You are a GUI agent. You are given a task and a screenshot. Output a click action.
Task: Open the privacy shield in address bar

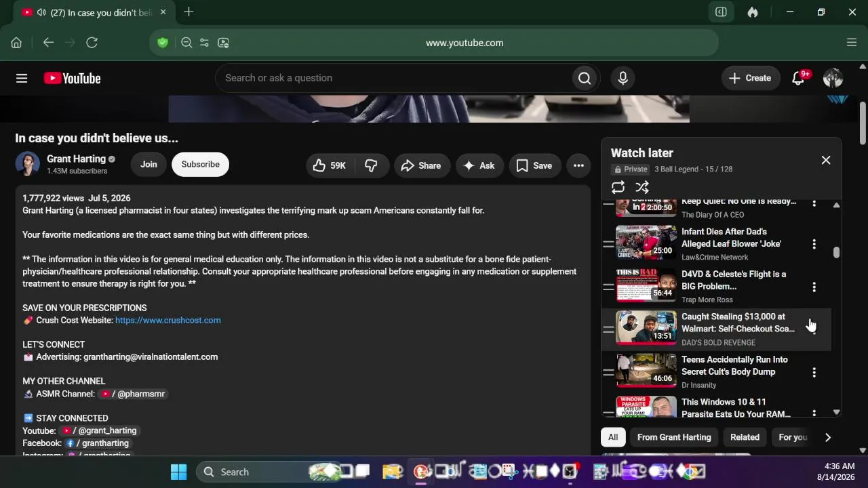163,43
